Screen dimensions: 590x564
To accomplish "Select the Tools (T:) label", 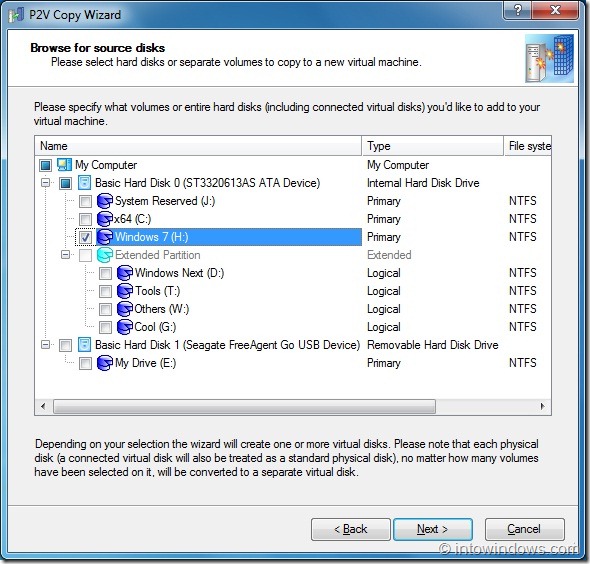I will tap(158, 291).
